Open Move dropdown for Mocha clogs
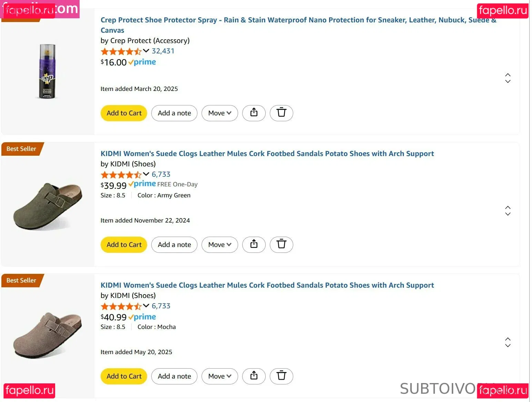This screenshot has height=402, width=532. [219, 376]
